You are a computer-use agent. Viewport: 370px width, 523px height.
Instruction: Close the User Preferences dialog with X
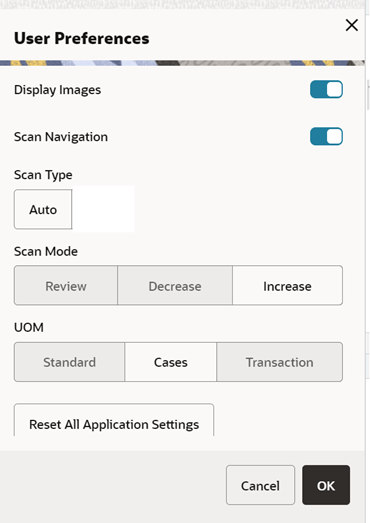352,25
